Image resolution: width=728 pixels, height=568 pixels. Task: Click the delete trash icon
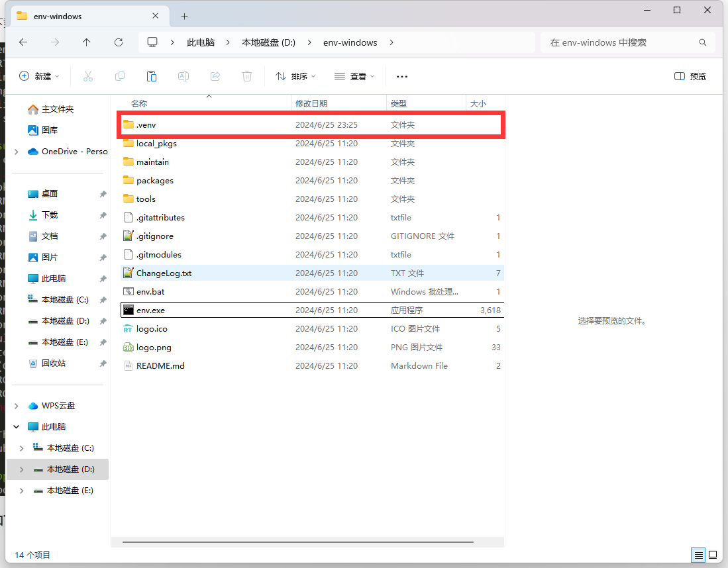click(247, 76)
